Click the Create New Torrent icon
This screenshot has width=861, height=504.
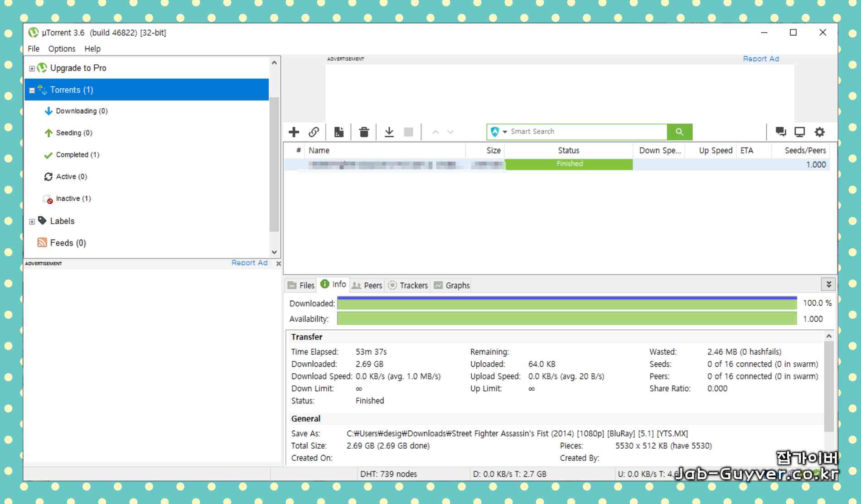pyautogui.click(x=339, y=132)
